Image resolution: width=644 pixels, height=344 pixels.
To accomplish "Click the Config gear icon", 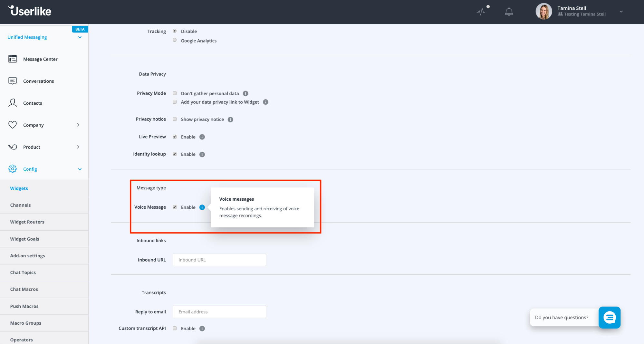I will (x=13, y=169).
